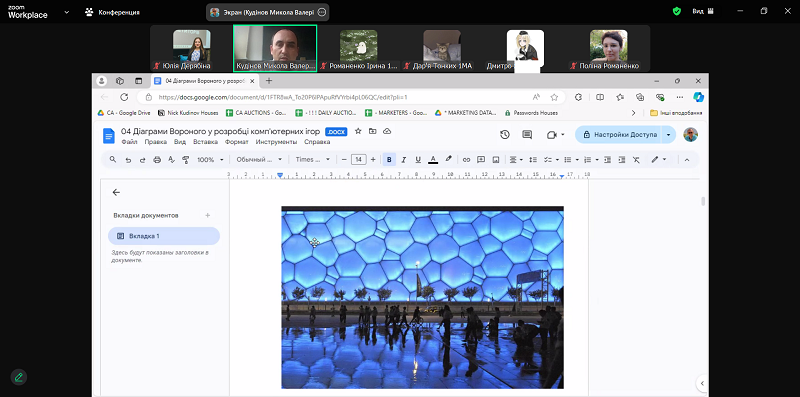Toggle bold formatting
Viewport: 800px width, 397px height.
pos(389,160)
